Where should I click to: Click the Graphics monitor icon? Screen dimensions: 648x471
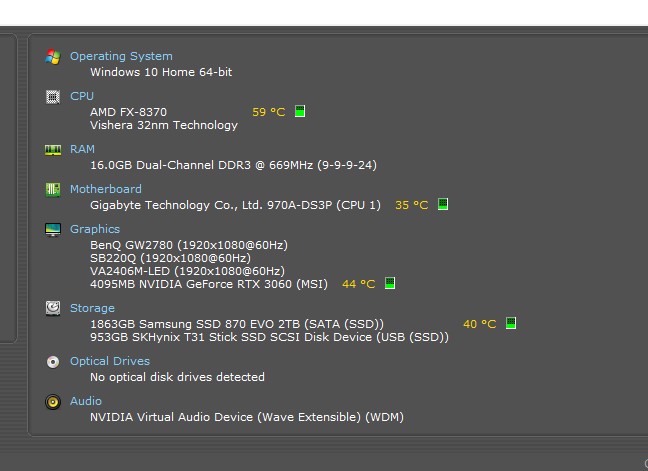53,230
